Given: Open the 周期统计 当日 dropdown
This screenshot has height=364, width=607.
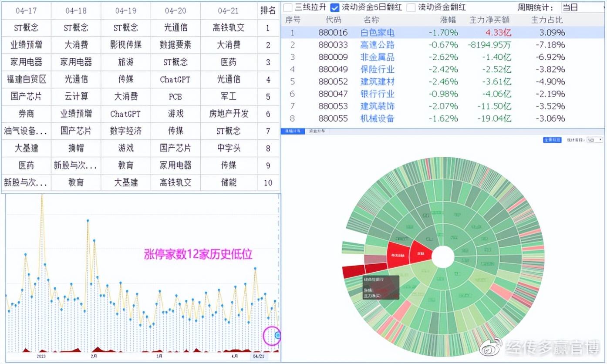Looking at the screenshot, I should click(583, 7).
